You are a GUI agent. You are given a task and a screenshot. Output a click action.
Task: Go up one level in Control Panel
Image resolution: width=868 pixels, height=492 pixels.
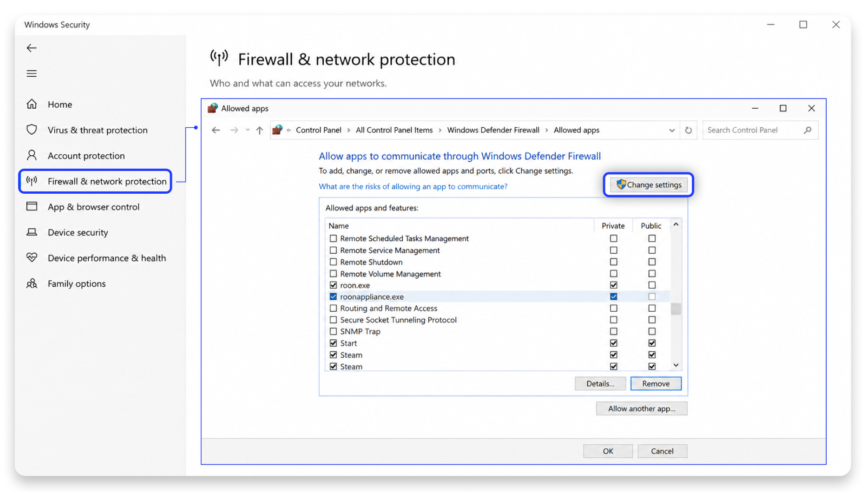[259, 130]
